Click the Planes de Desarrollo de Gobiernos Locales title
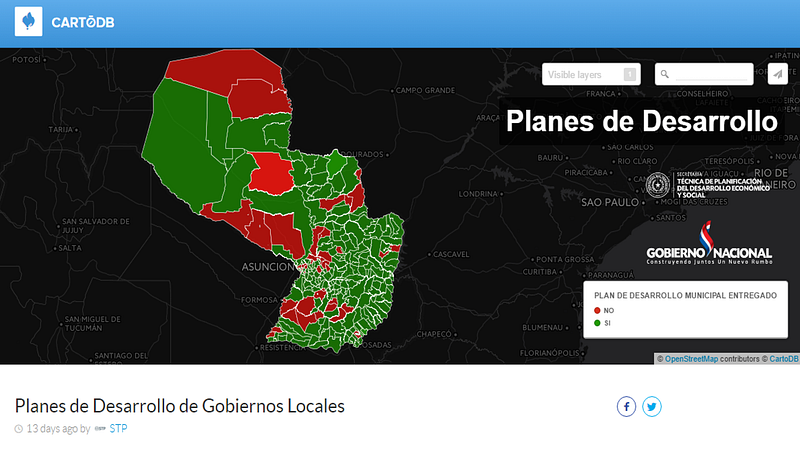 pyautogui.click(x=180, y=406)
